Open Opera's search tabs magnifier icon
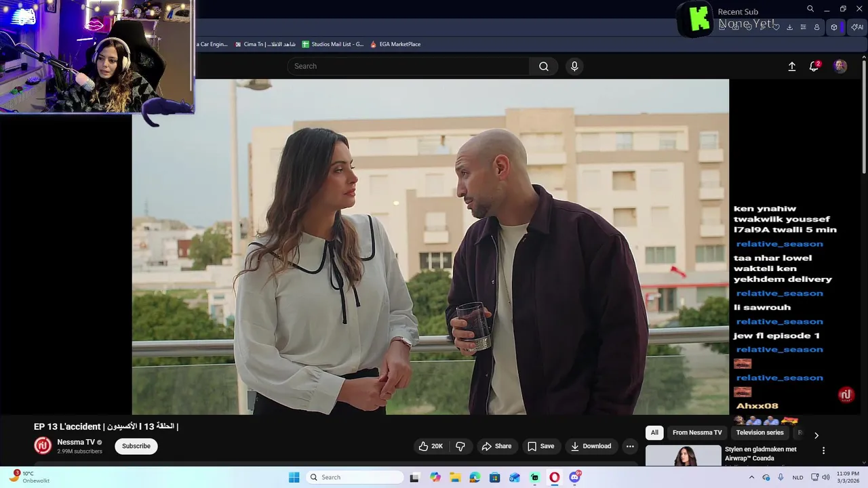The image size is (868, 488). click(810, 9)
